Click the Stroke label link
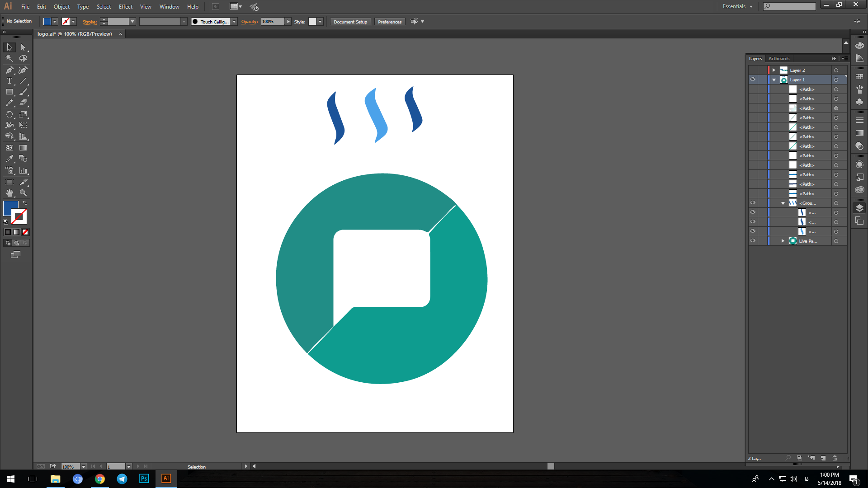 90,22
